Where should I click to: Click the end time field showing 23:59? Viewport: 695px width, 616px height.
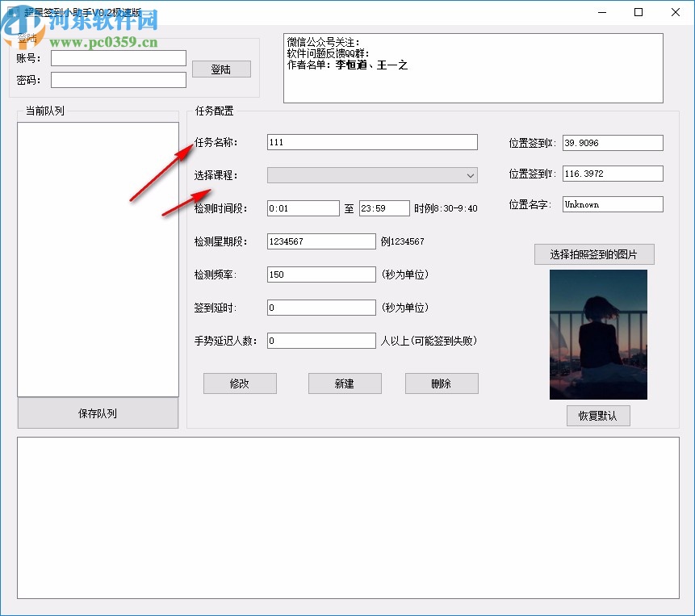(383, 207)
